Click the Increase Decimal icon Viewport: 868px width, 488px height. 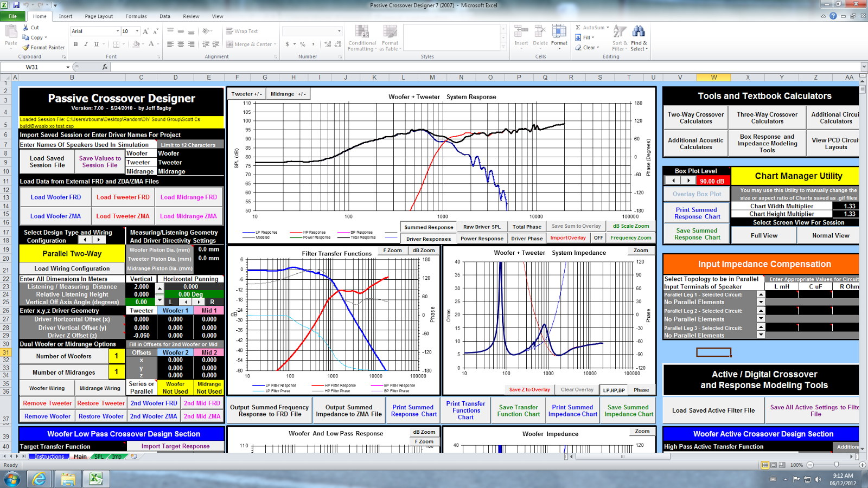[x=328, y=44]
